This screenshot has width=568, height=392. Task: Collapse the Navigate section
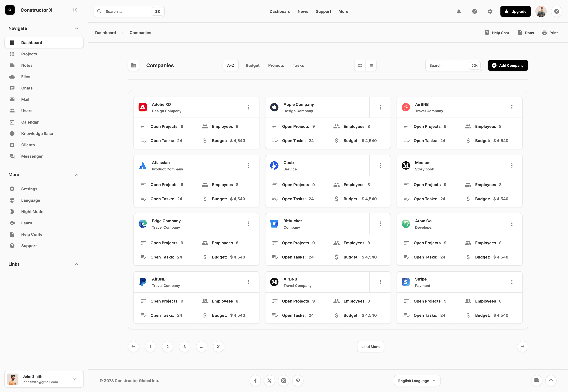76,28
